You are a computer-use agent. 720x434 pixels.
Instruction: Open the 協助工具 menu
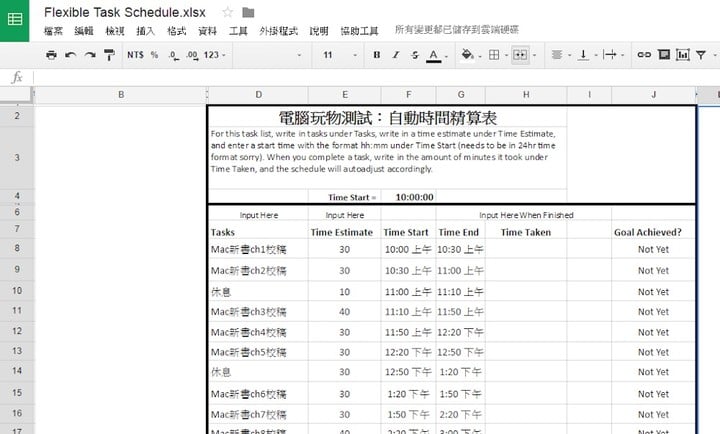click(x=360, y=31)
